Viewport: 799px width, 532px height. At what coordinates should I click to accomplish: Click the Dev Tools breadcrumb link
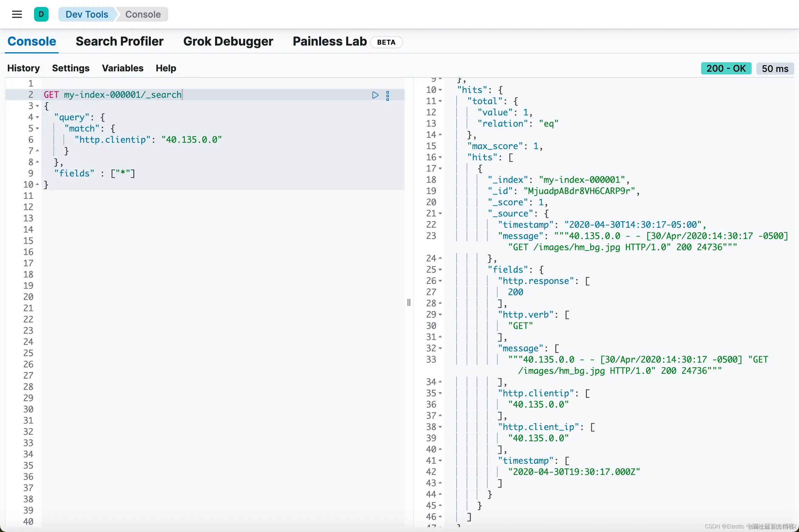tap(87, 14)
